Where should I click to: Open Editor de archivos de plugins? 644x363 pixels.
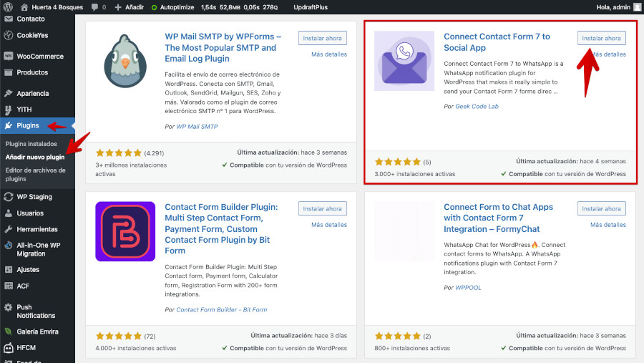pyautogui.click(x=35, y=174)
